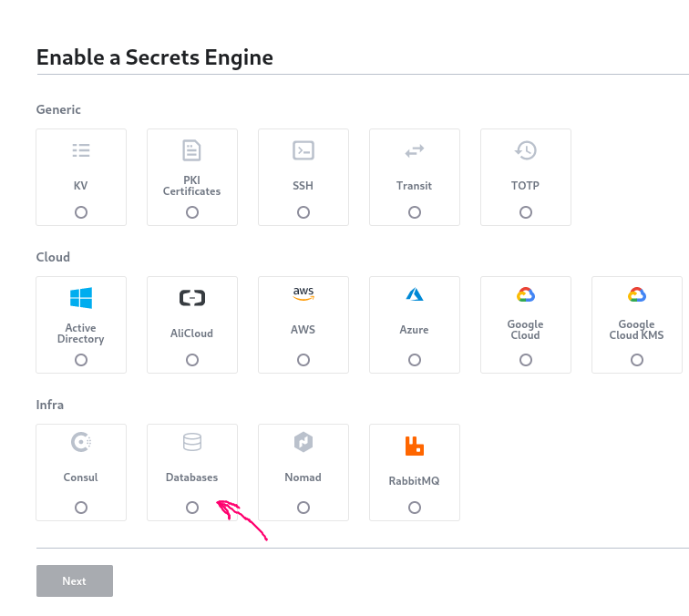689x616 pixels.
Task: Select the AliCloud radio button
Action: (192, 360)
